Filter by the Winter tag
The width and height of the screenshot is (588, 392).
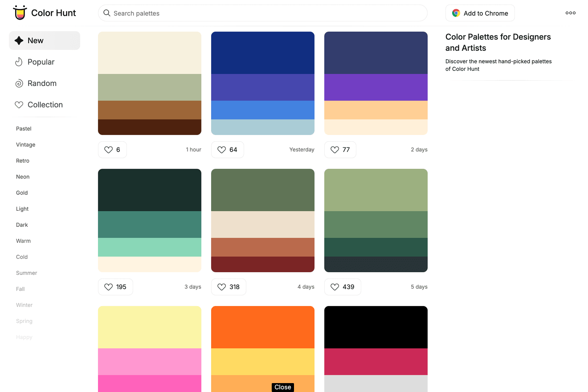[x=24, y=305]
